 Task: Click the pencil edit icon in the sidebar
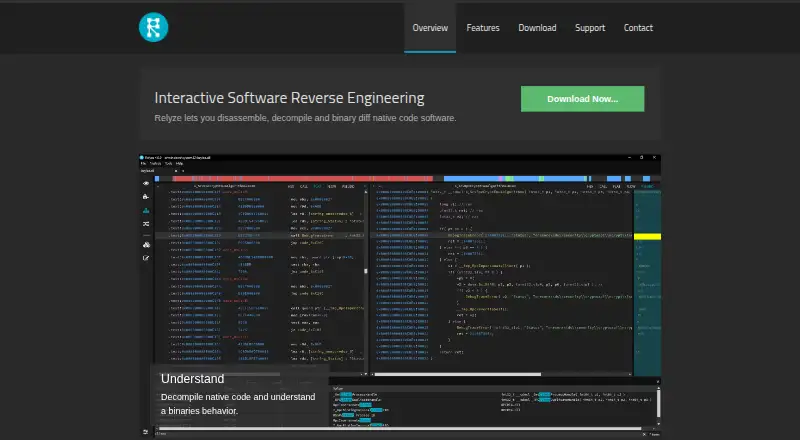[146, 258]
